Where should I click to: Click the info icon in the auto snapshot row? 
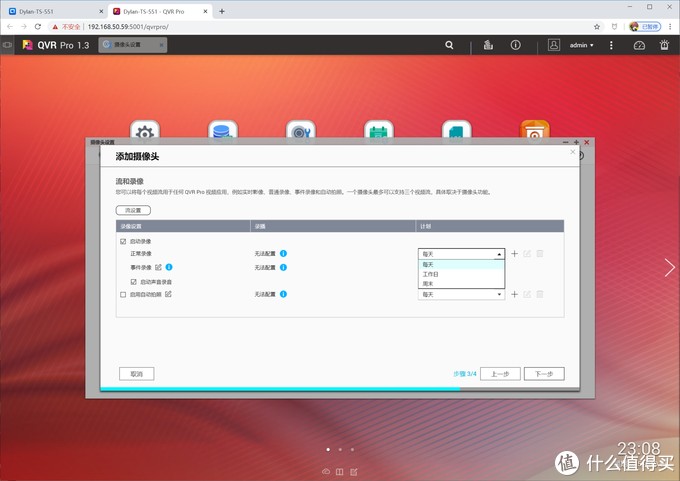283,294
